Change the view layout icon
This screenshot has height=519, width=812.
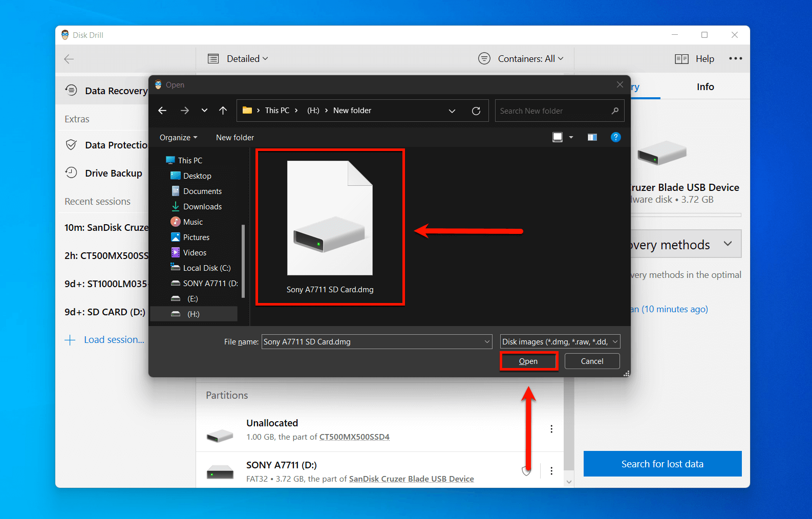pos(558,137)
